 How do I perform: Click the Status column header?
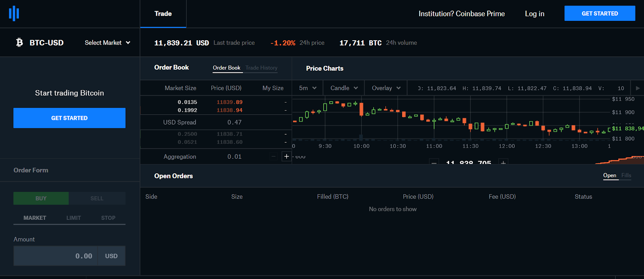[x=583, y=197]
